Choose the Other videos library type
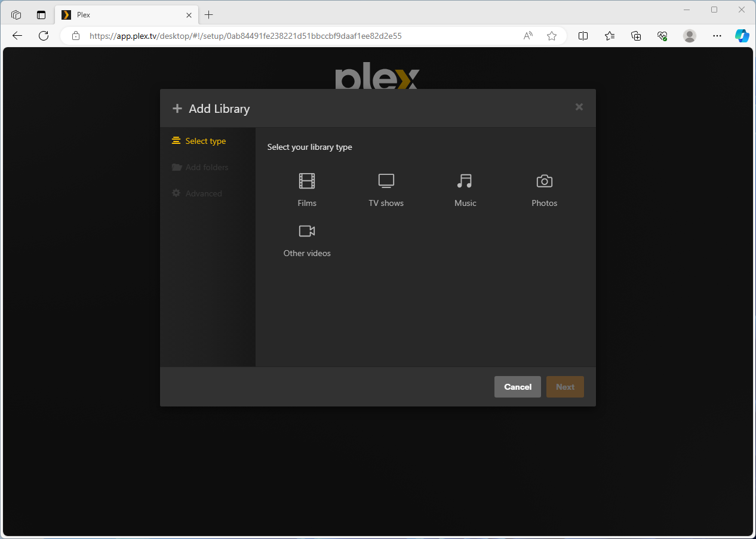 click(307, 240)
